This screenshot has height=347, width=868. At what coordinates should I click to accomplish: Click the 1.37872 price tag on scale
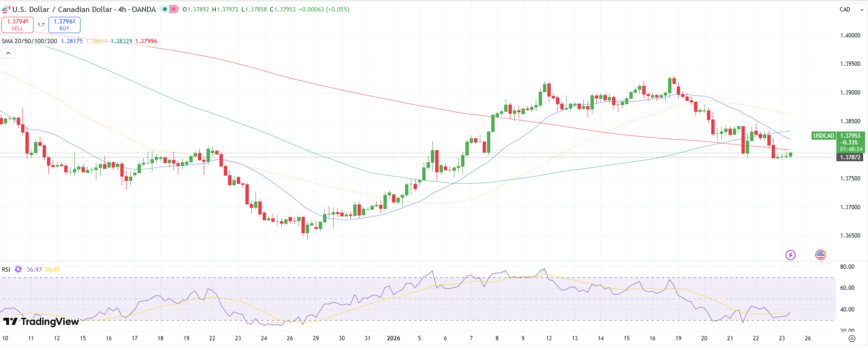[x=850, y=157]
